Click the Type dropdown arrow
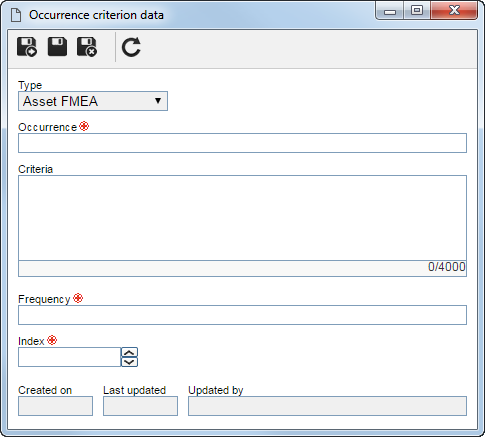 click(158, 101)
